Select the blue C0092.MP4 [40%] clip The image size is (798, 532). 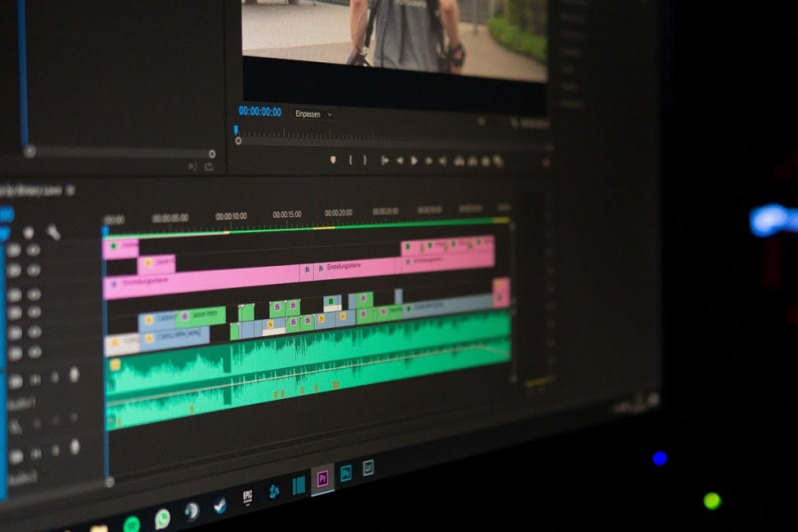[175, 338]
